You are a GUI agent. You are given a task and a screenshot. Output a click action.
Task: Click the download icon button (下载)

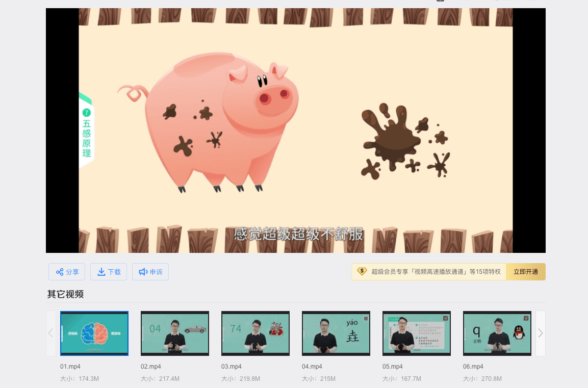pyautogui.click(x=109, y=272)
